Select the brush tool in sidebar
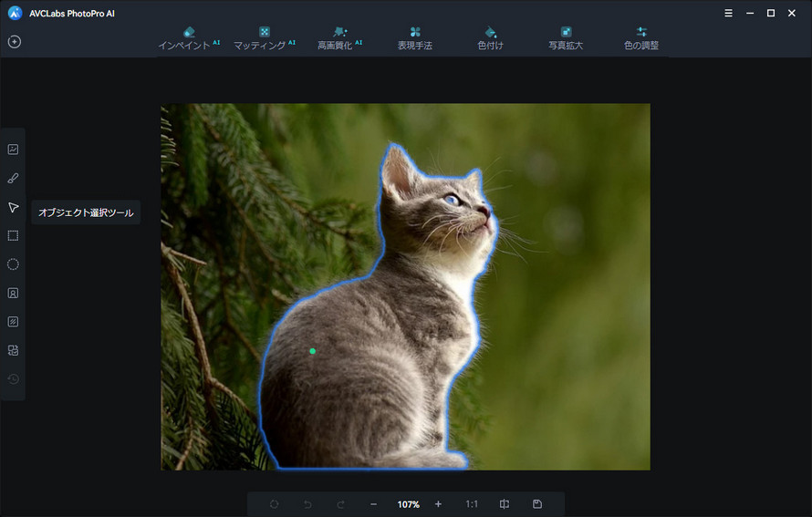This screenshot has width=812, height=517. coord(13,179)
